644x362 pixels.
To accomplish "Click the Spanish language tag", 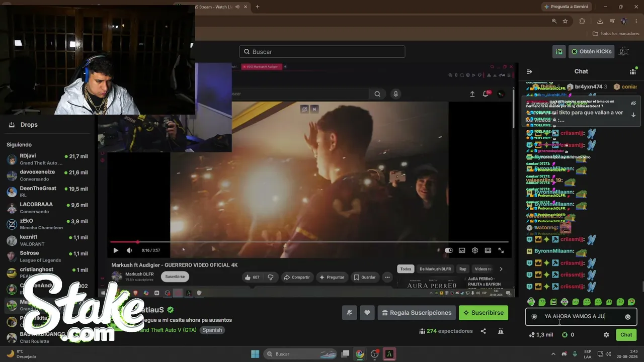I will pyautogui.click(x=212, y=330).
